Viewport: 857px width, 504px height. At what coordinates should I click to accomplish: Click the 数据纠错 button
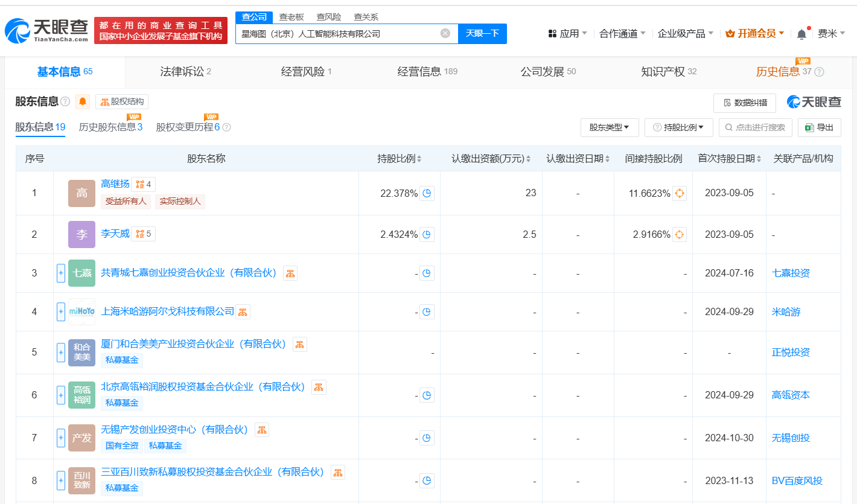[745, 103]
